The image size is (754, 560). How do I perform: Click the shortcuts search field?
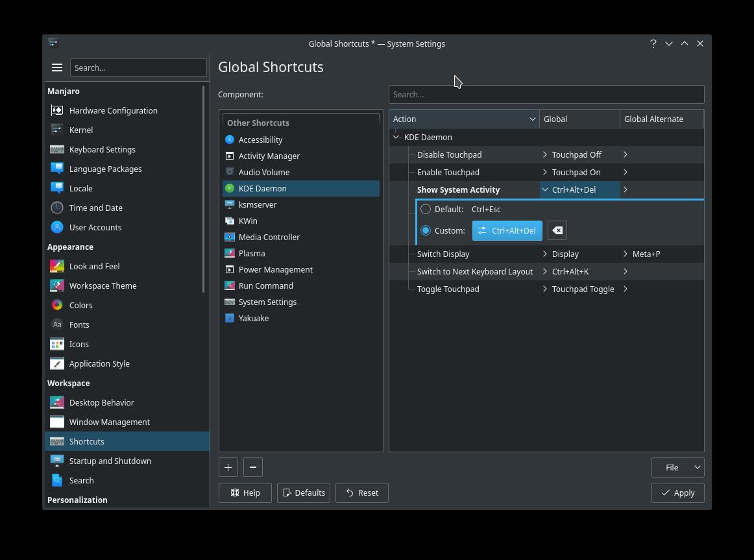pos(546,94)
